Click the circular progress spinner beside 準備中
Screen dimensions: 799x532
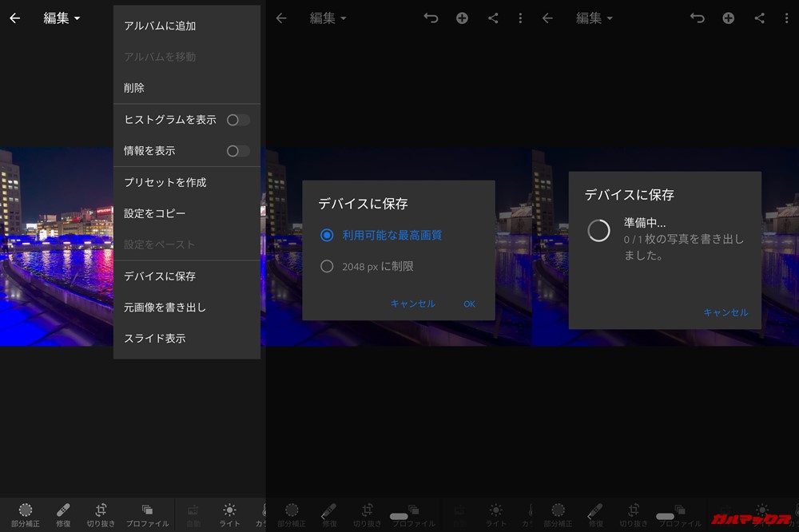coord(598,231)
